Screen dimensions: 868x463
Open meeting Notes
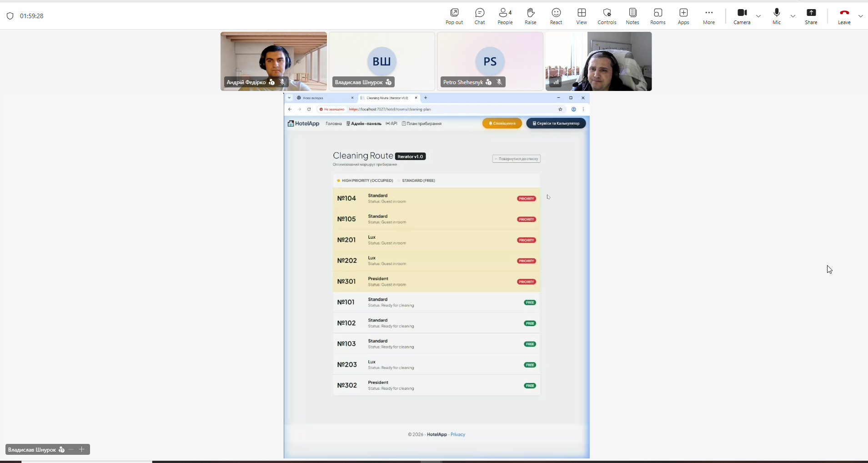(632, 16)
